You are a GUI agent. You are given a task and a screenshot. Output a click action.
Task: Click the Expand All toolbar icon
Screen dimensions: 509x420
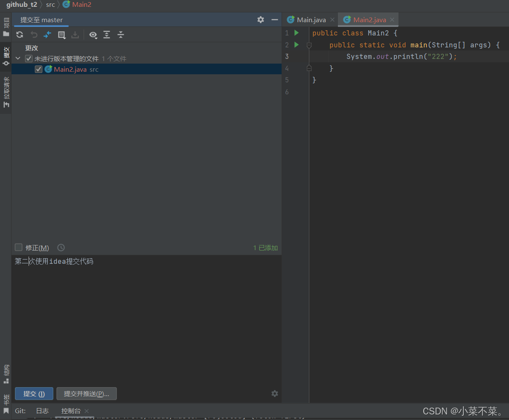(x=107, y=35)
